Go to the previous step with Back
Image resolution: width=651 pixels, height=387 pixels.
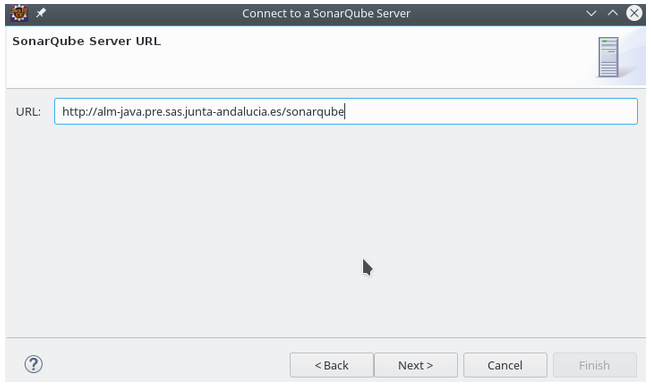[331, 365]
